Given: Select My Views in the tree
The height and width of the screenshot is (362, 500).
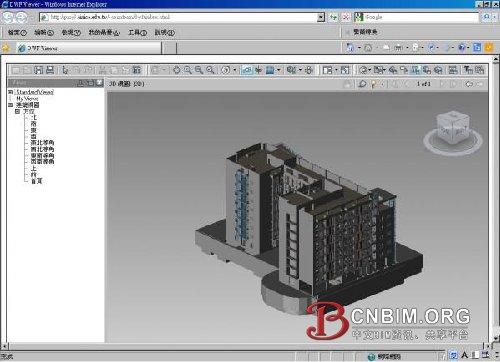Looking at the screenshot, I should coord(27,98).
